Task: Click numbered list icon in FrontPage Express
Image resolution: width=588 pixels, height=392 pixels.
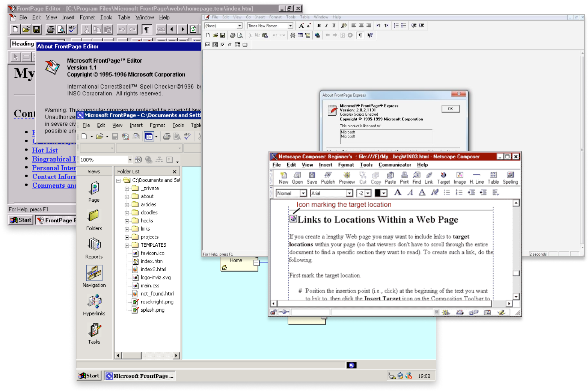Action: pyautogui.click(x=396, y=26)
